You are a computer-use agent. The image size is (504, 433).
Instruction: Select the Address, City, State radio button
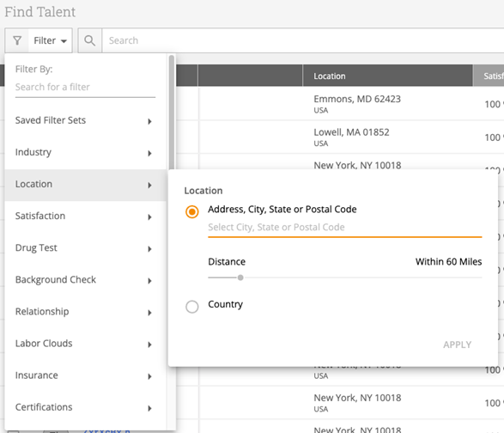(x=191, y=211)
